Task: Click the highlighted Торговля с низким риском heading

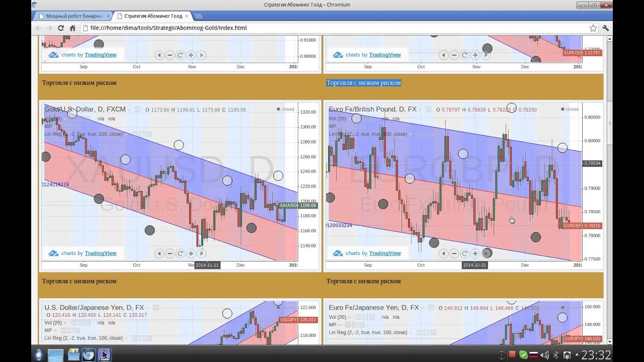Action: (x=363, y=83)
